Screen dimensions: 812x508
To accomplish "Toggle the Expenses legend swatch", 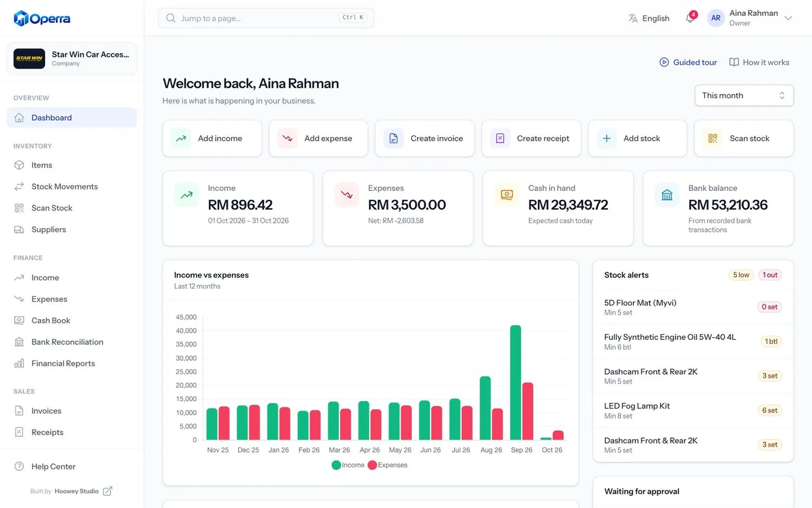I will [x=372, y=465].
